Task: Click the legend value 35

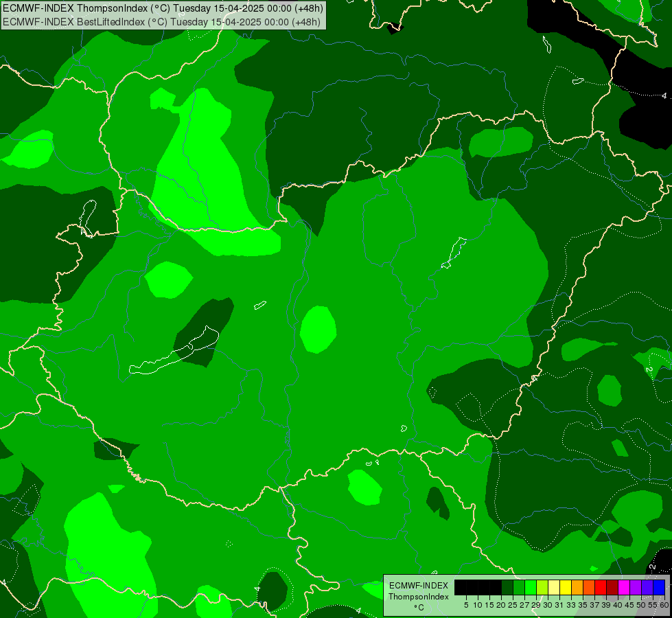Action: [583, 605]
